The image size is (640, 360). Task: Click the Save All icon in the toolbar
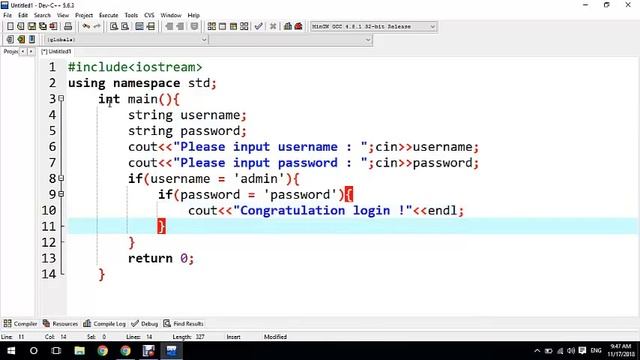(42, 27)
